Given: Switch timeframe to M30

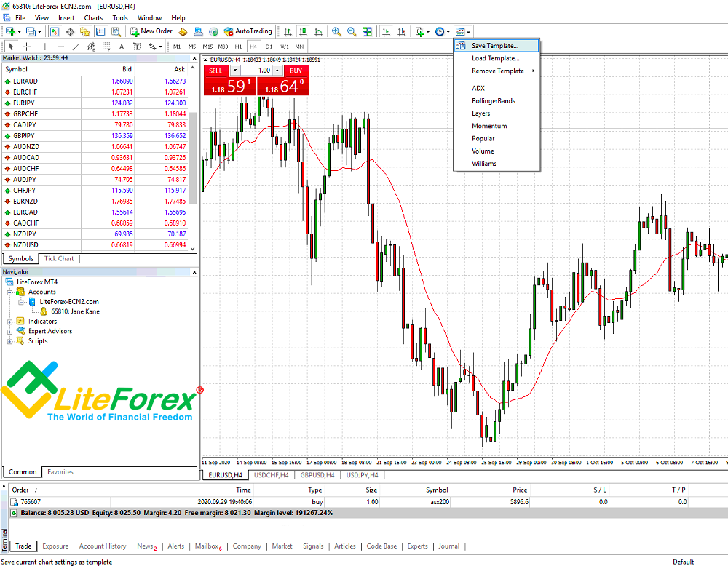Looking at the screenshot, I should pyautogui.click(x=223, y=47).
